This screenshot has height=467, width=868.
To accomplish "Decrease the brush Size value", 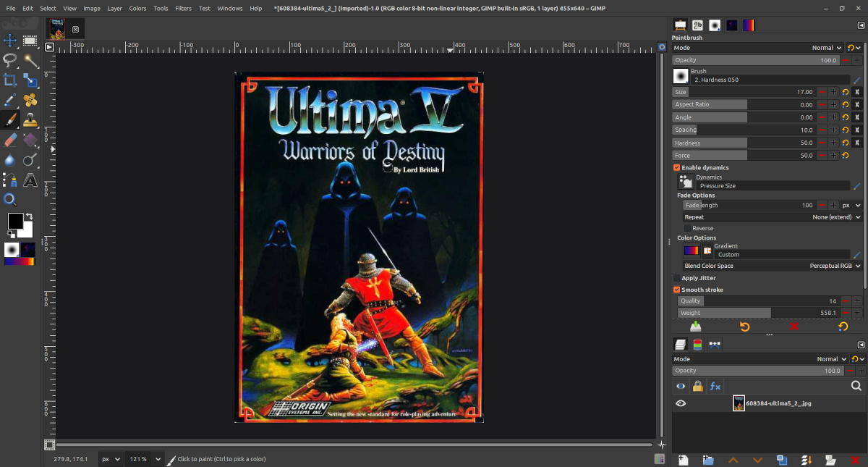I will pos(822,93).
